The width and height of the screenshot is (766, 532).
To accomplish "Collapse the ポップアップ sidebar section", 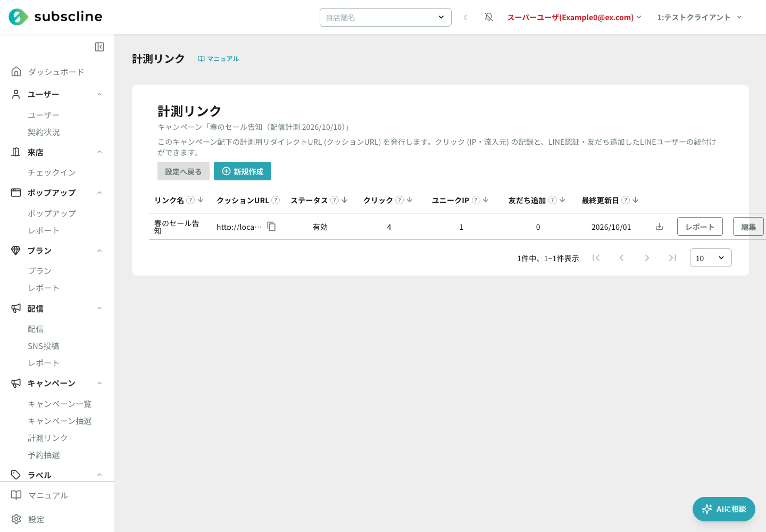I will pyautogui.click(x=99, y=193).
